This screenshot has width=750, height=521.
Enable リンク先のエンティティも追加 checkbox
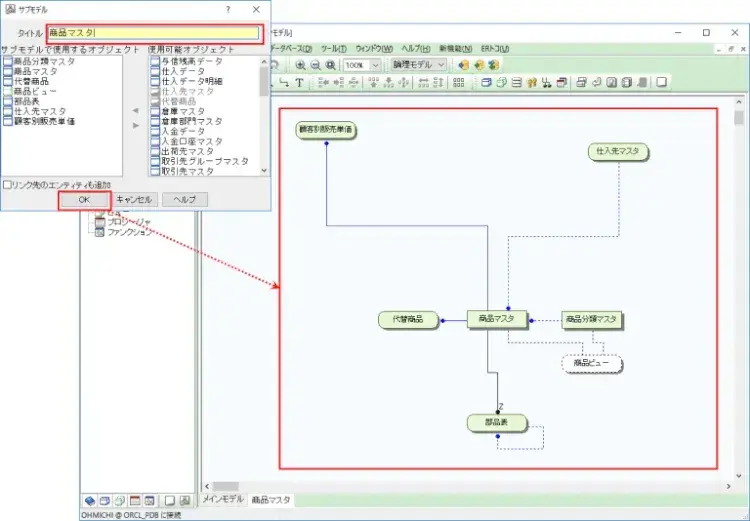click(7, 185)
